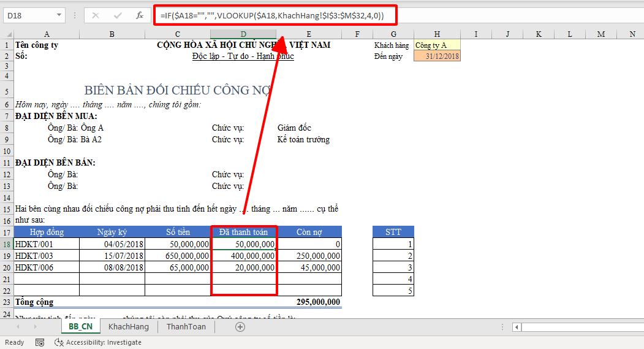This screenshot has width=644, height=349.
Task: Click the formula bar options dots handle
Action: pyautogui.click(x=75, y=15)
